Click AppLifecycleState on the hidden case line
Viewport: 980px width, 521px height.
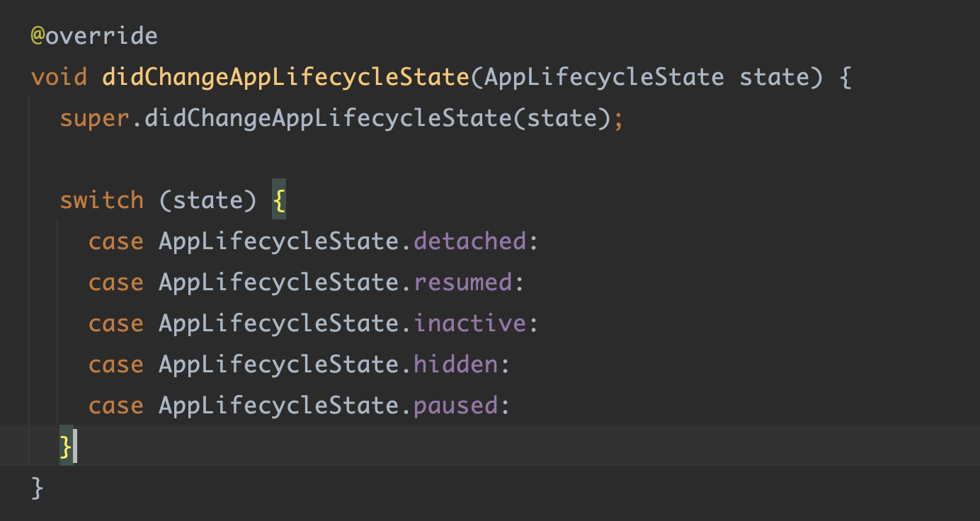tap(278, 365)
